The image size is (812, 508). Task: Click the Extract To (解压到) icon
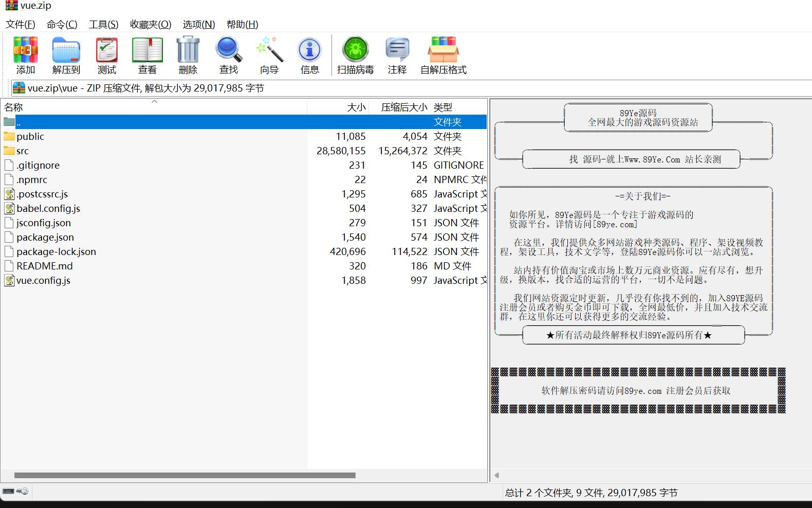(66, 50)
